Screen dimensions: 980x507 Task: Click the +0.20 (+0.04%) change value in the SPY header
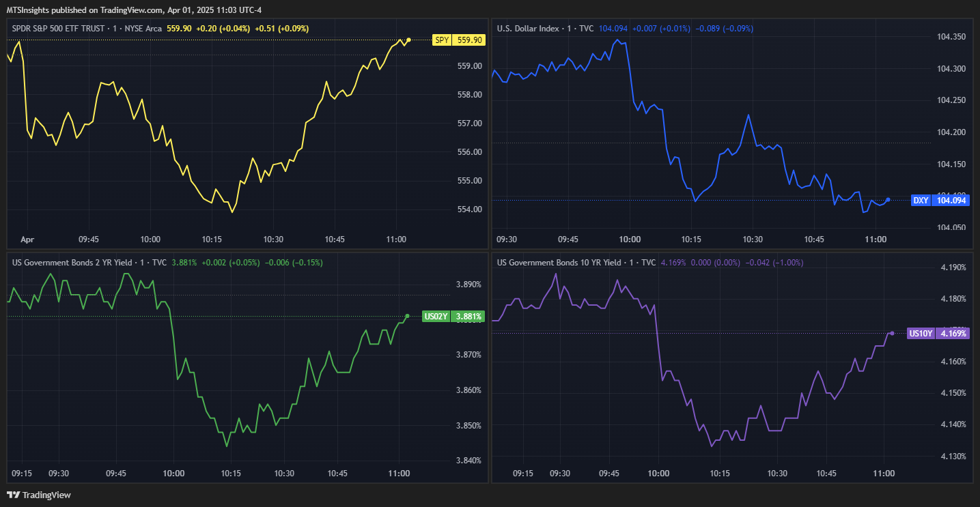(223, 29)
